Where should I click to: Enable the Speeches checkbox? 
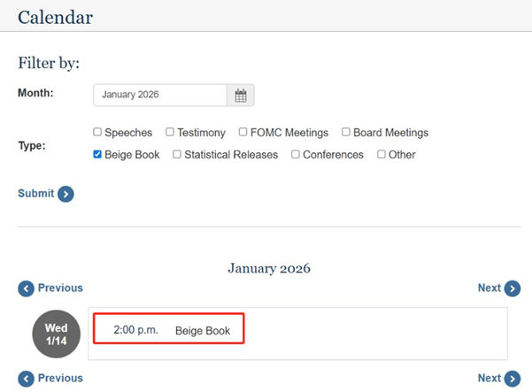(97, 133)
